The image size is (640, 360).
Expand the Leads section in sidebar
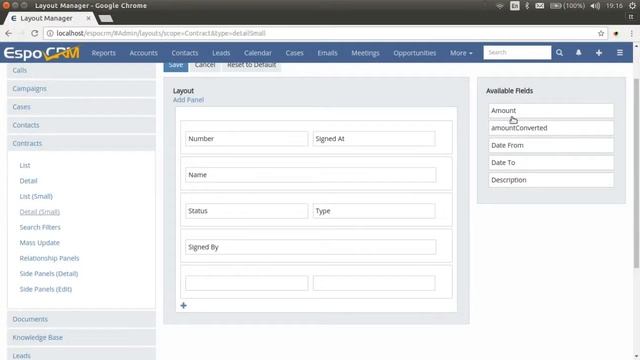(81, 354)
